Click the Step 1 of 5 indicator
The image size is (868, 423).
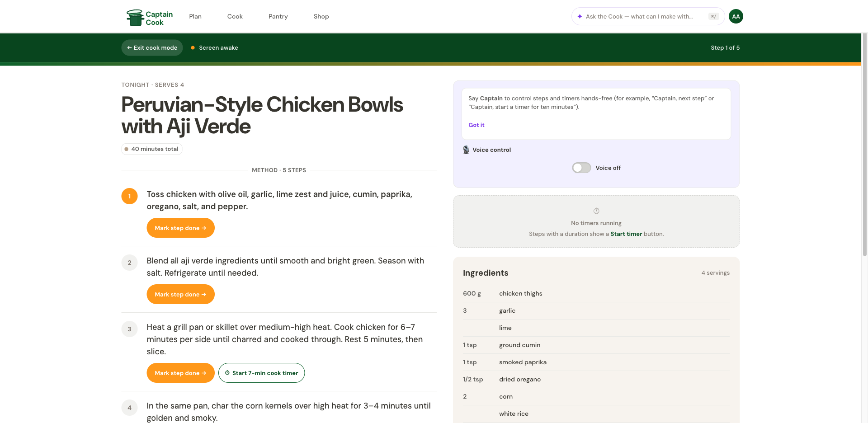pos(725,47)
